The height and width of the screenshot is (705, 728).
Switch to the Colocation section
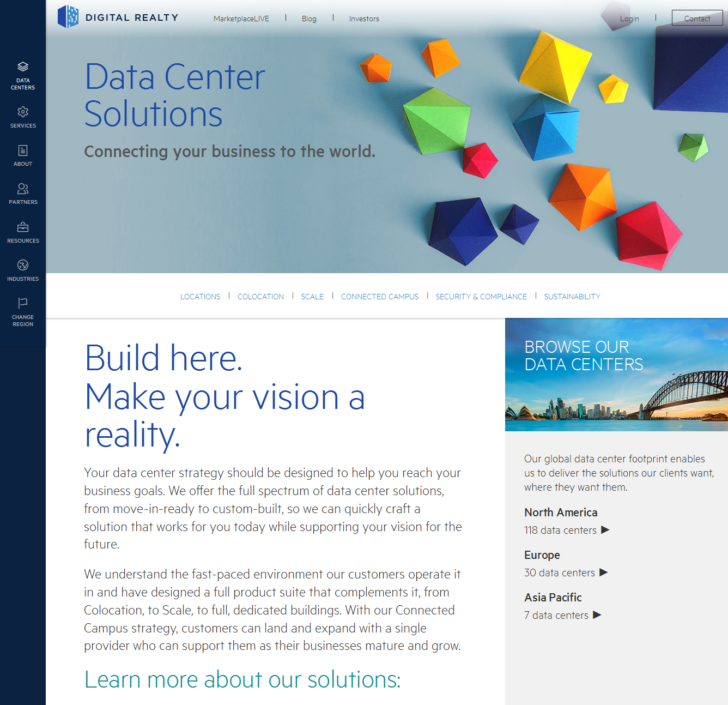tap(260, 297)
